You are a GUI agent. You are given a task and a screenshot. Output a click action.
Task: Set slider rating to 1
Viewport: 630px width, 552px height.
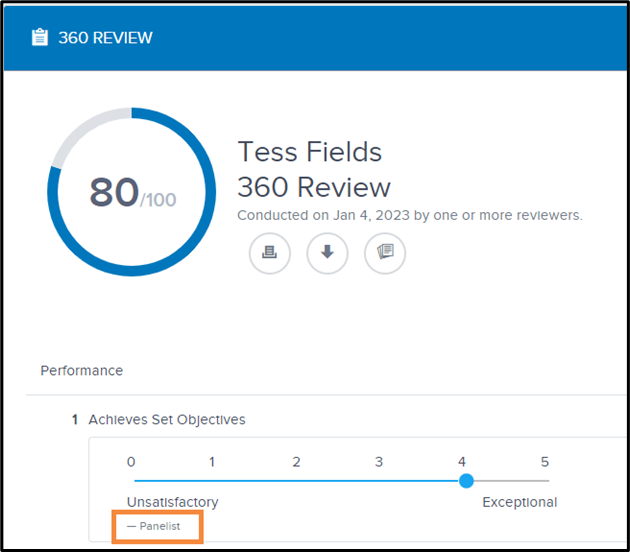click(212, 480)
